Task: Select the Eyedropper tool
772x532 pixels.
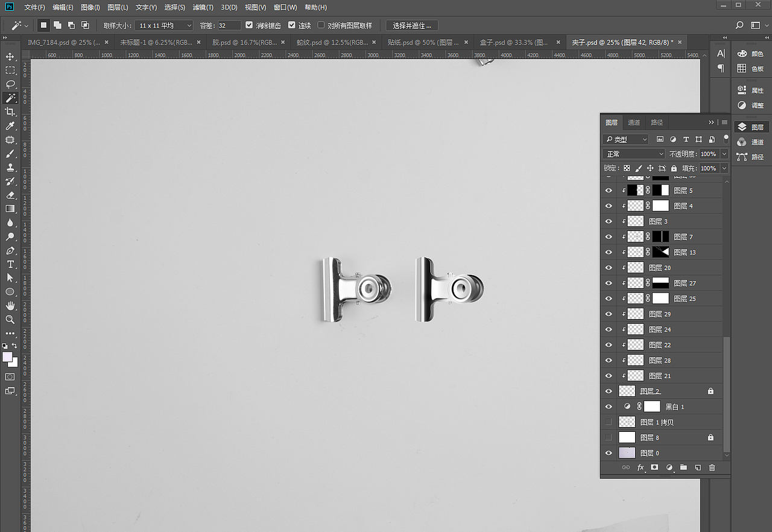Action: tap(10, 126)
